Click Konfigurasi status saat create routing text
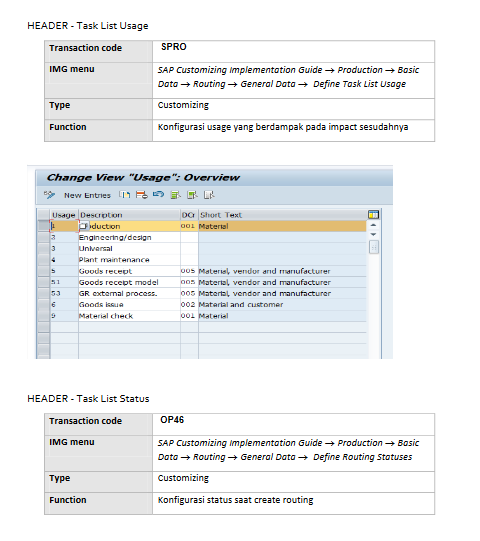Image resolution: width=480 pixels, height=541 pixels. (x=235, y=500)
